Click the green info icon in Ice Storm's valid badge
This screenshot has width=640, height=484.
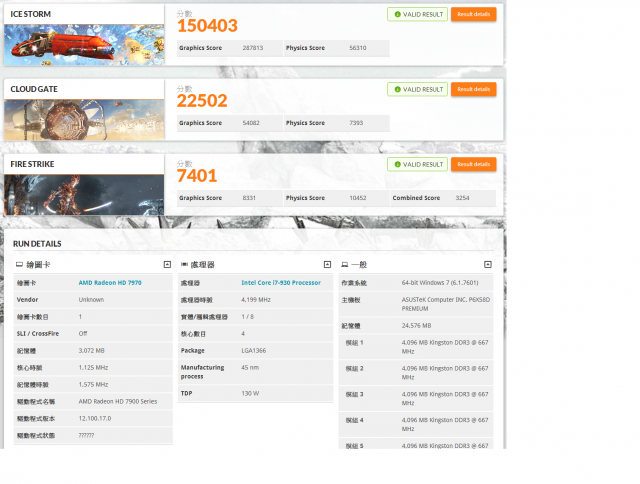pos(398,14)
